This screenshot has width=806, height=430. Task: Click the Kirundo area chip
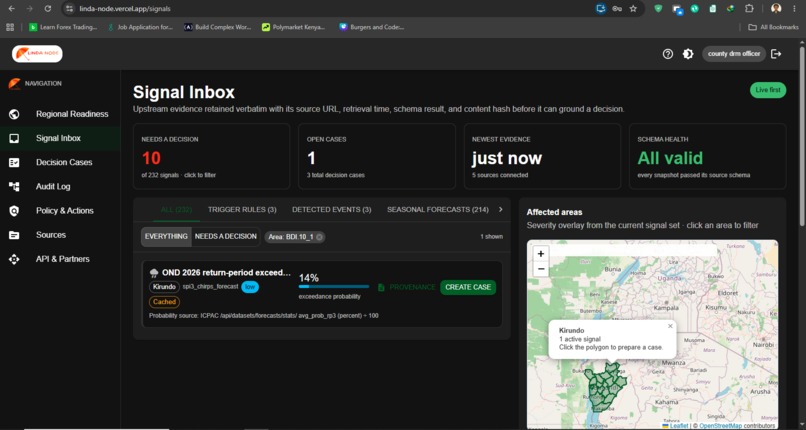pos(164,287)
